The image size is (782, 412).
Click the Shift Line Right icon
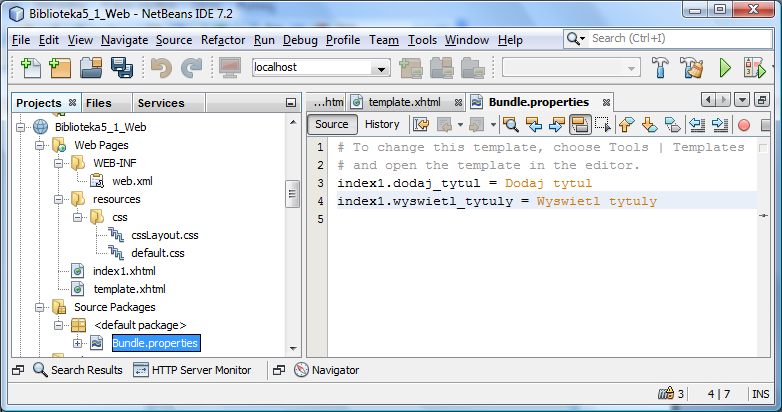point(720,124)
